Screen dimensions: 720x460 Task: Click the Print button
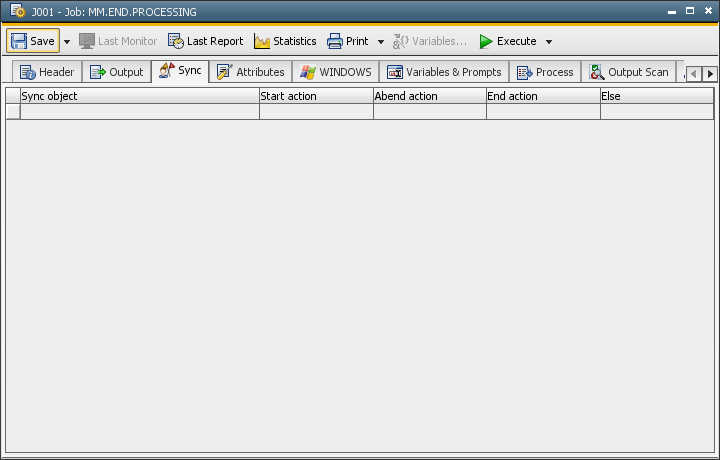[x=348, y=41]
